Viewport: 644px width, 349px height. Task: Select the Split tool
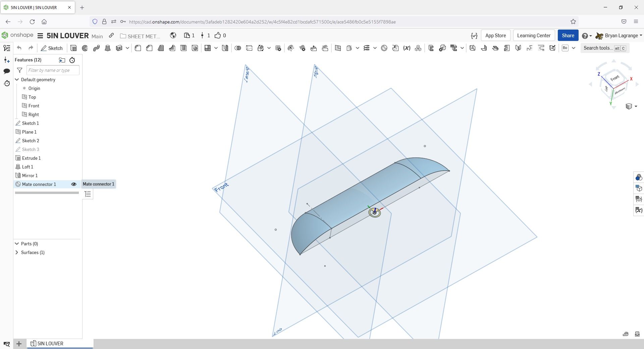point(249,48)
